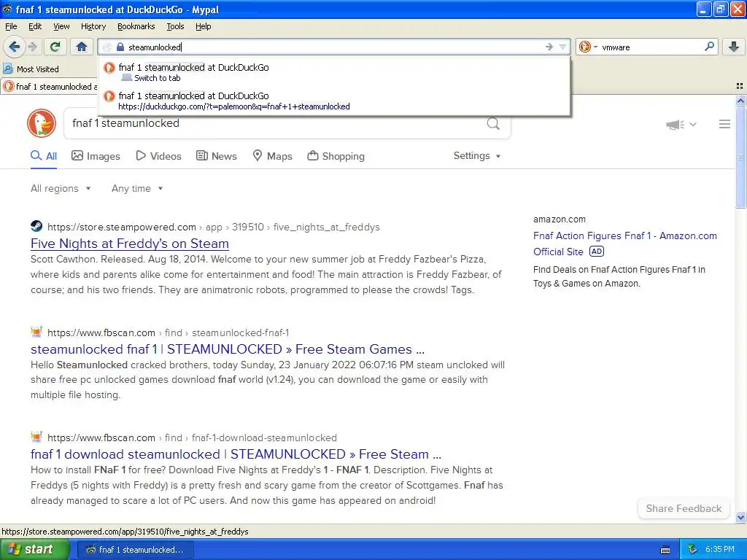747x560 pixels.
Task: Click the list all tabs icon
Action: point(740,86)
